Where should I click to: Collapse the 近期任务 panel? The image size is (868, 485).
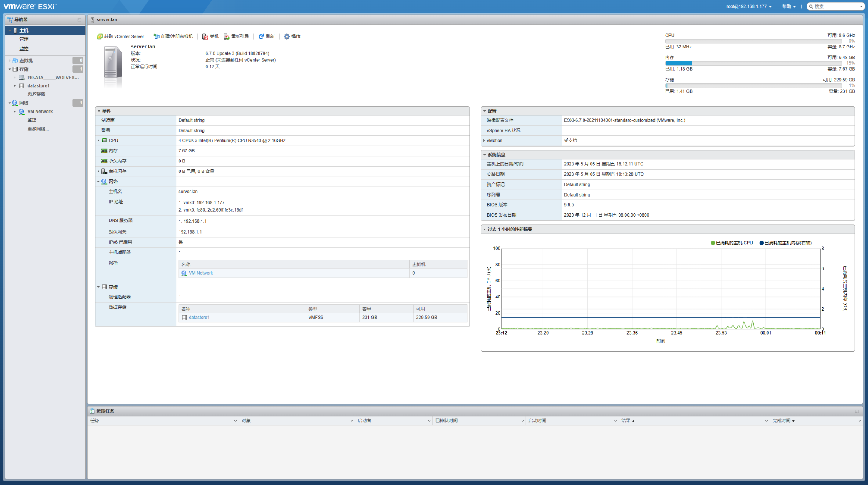pos(857,411)
